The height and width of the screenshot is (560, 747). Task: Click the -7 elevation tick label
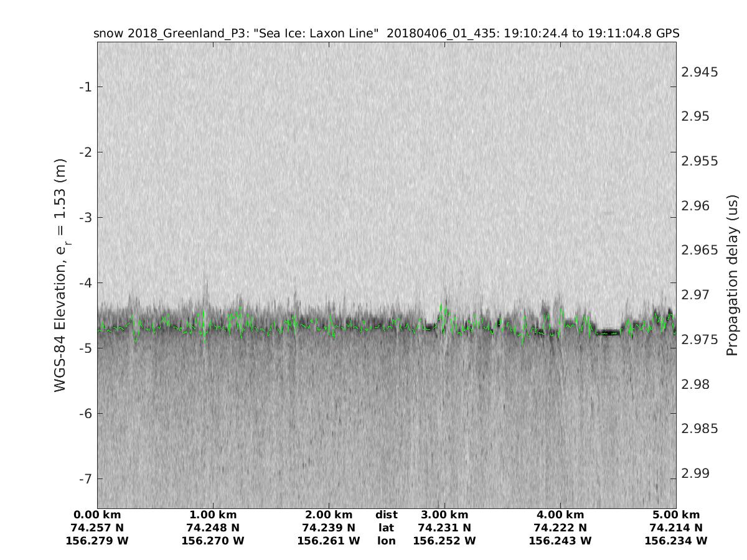tap(85, 478)
